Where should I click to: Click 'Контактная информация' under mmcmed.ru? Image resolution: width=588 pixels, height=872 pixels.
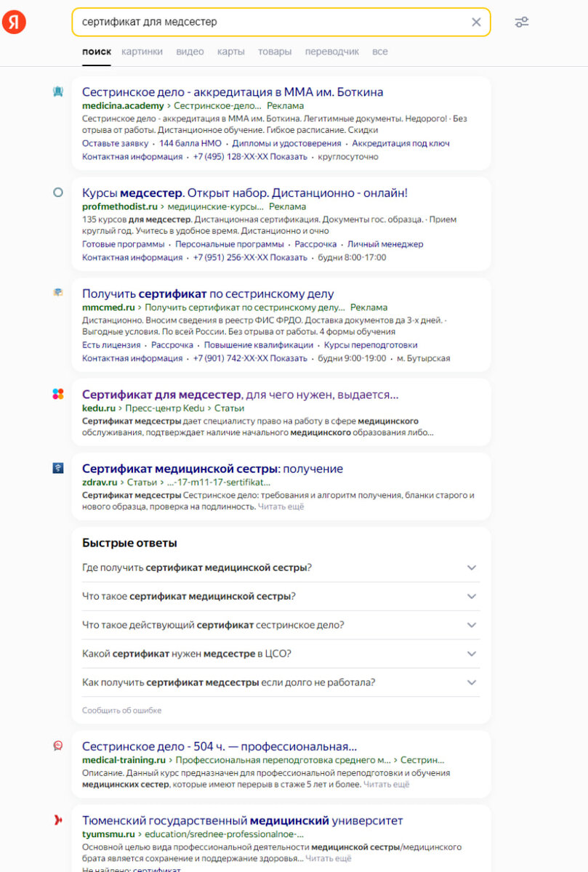(x=132, y=358)
